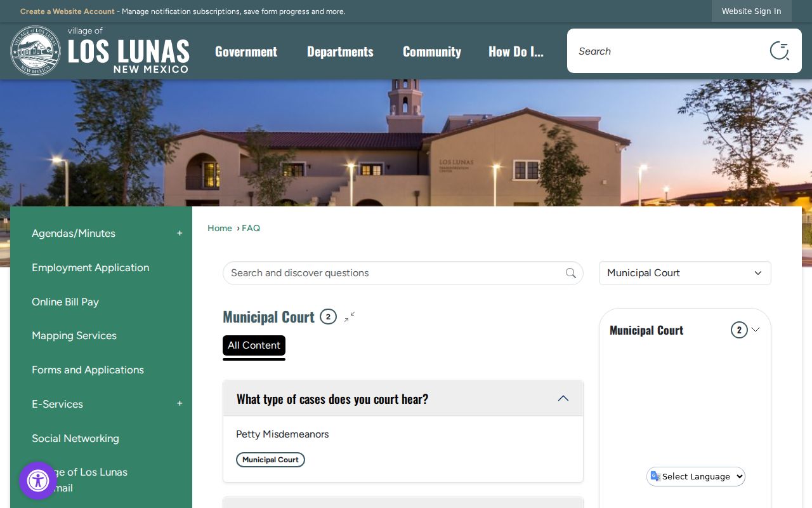Screen dimensions: 812x508
Task: Open Employment Application sidebar link
Action: click(x=91, y=267)
